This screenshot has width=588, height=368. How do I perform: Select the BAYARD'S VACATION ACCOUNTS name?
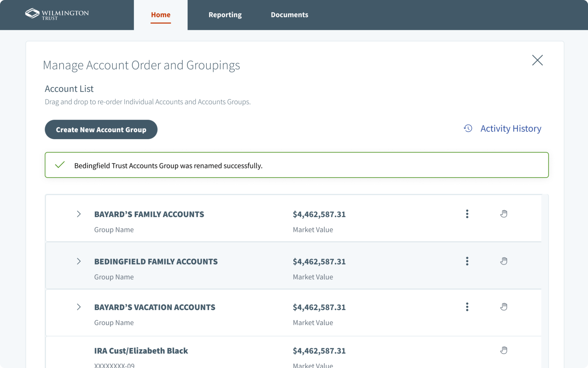click(155, 307)
